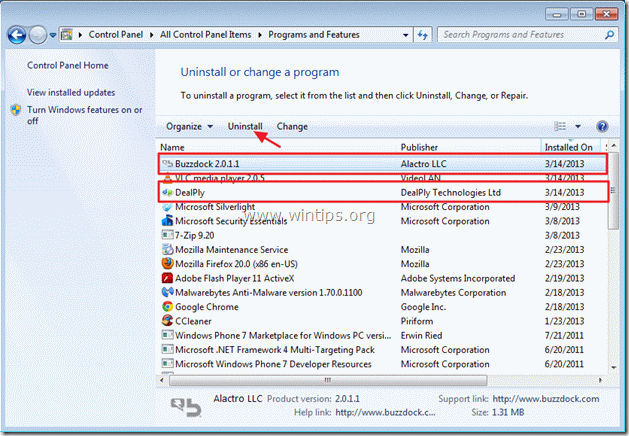Go back with the Back arrow button
This screenshot has height=436, width=629.
point(17,35)
